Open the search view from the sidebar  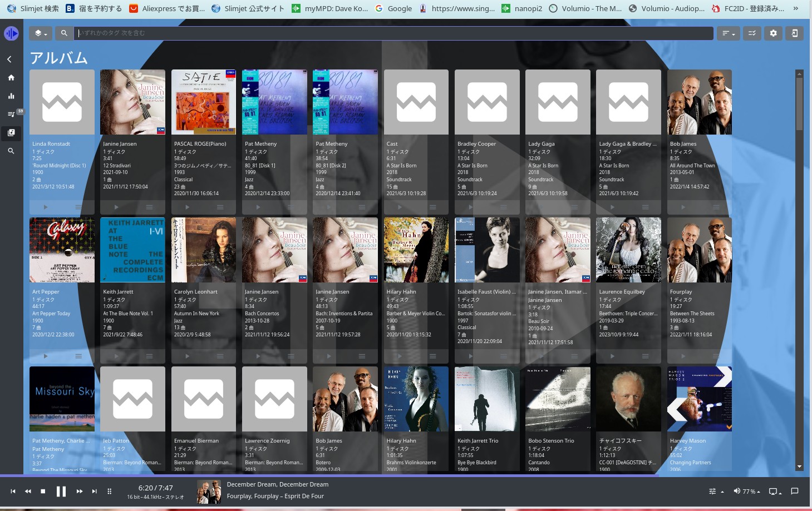pos(11,151)
